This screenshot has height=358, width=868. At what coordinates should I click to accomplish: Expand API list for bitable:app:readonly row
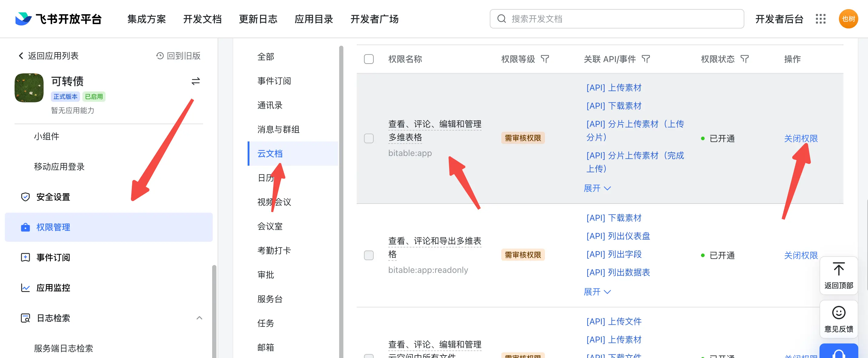tap(597, 292)
